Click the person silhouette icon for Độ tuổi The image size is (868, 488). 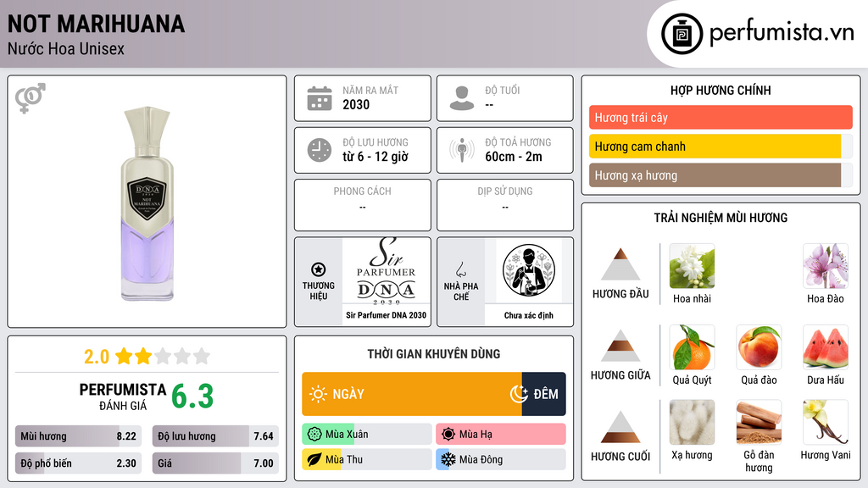click(462, 98)
